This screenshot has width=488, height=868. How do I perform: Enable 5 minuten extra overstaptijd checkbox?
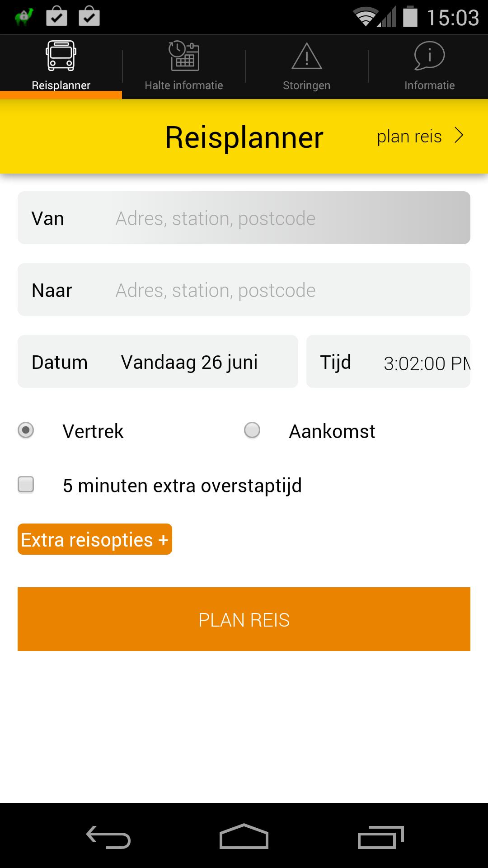pos(26,485)
